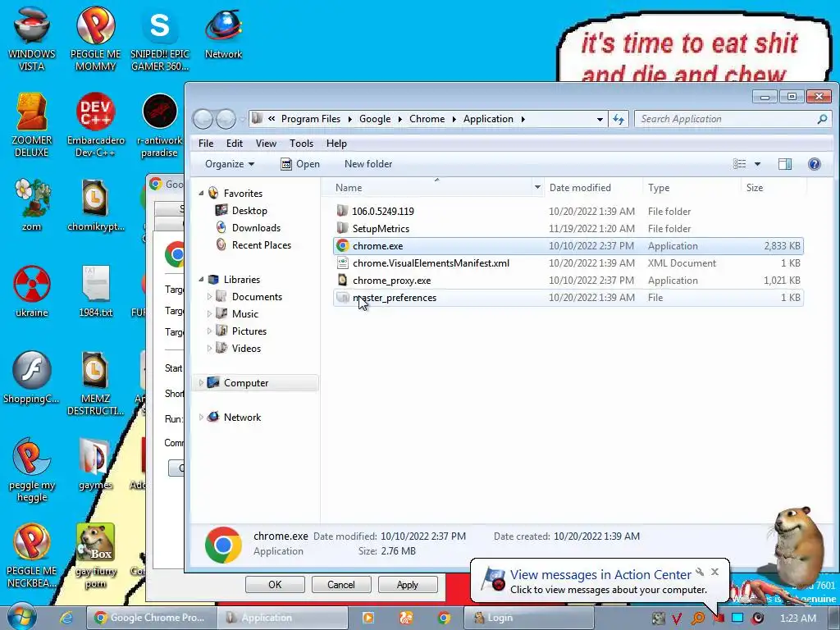Click the Explorer back arrow button
This screenshot has height=630, width=840.
[203, 119]
